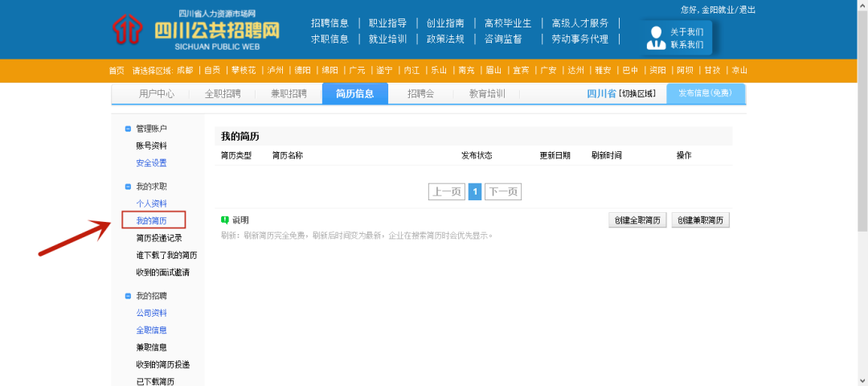Open 求职信息 in top navigation

click(x=330, y=39)
